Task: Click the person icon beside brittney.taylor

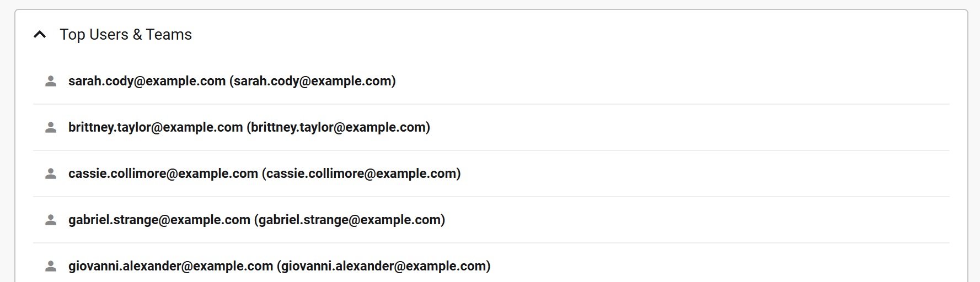Action: (51, 128)
